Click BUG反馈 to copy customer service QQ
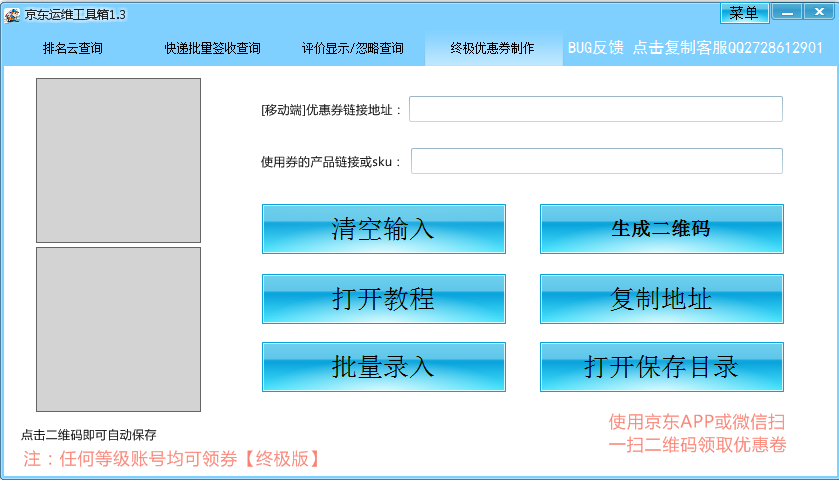This screenshot has width=839, height=480. [x=695, y=48]
